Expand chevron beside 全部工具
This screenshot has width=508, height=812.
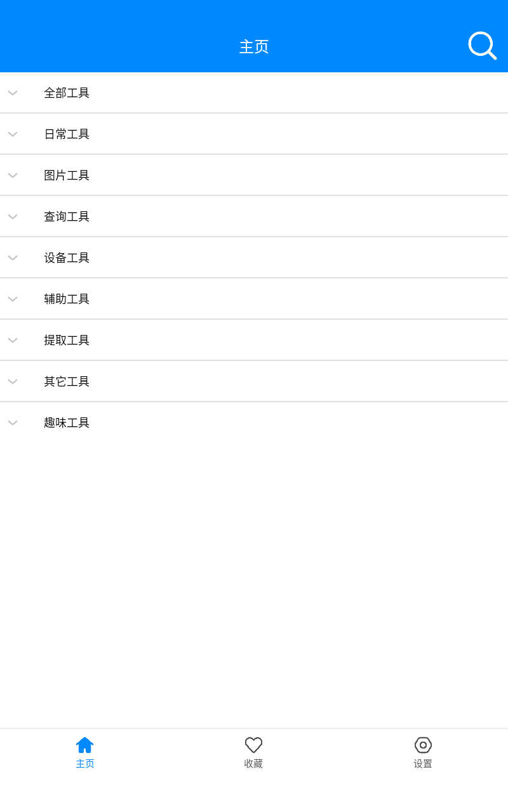[x=13, y=93]
